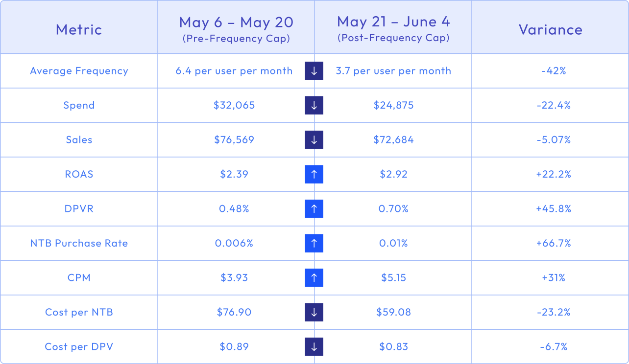Click the up arrow icon in DPVR row
The width and height of the screenshot is (629, 364).
coord(314,209)
